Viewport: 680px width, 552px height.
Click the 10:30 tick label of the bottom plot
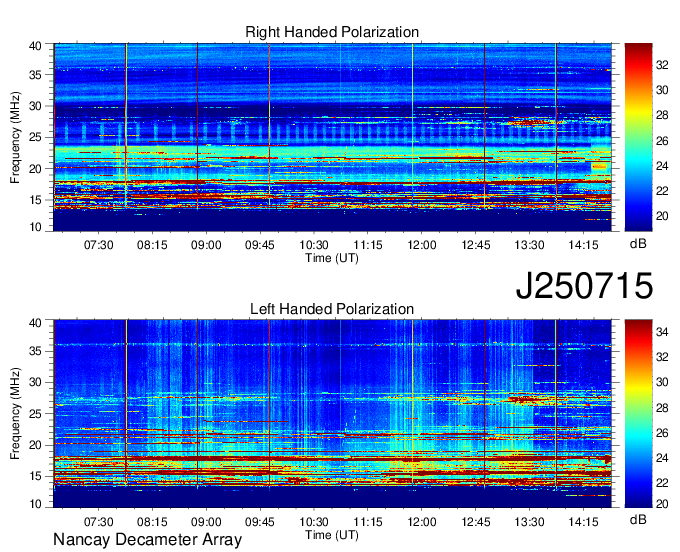coord(314,522)
